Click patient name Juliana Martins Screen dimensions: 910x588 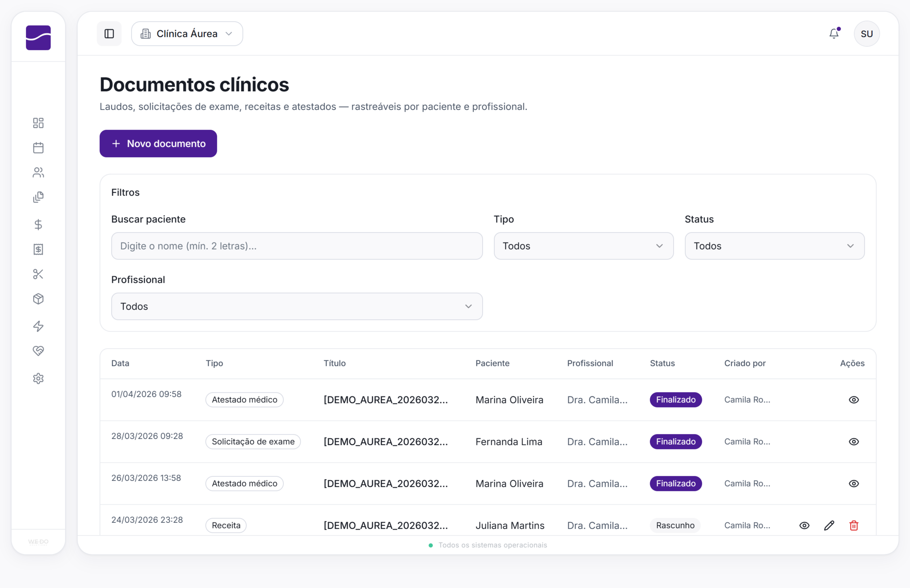(510, 525)
